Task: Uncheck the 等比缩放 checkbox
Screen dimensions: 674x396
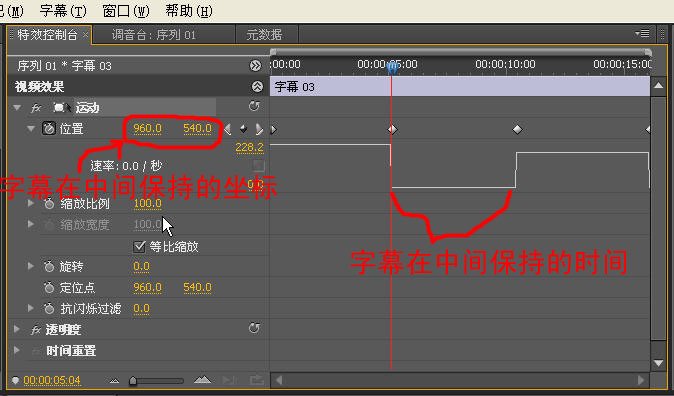Action: click(139, 246)
